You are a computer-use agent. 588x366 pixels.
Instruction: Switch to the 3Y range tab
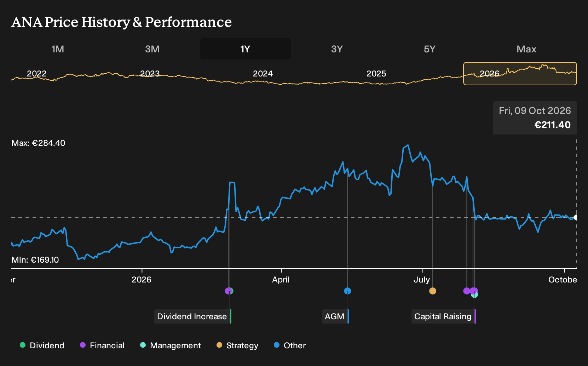[337, 49]
